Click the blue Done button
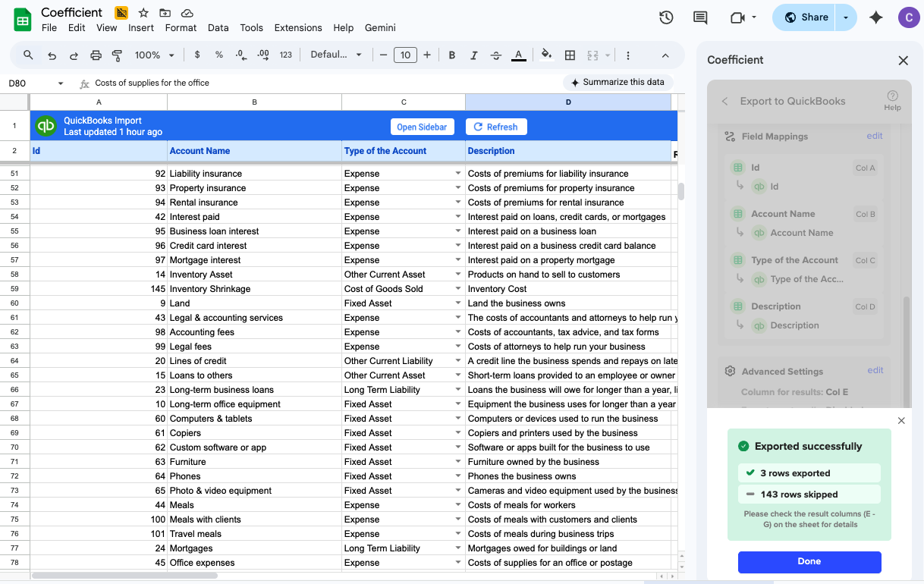924x584 pixels. point(809,561)
